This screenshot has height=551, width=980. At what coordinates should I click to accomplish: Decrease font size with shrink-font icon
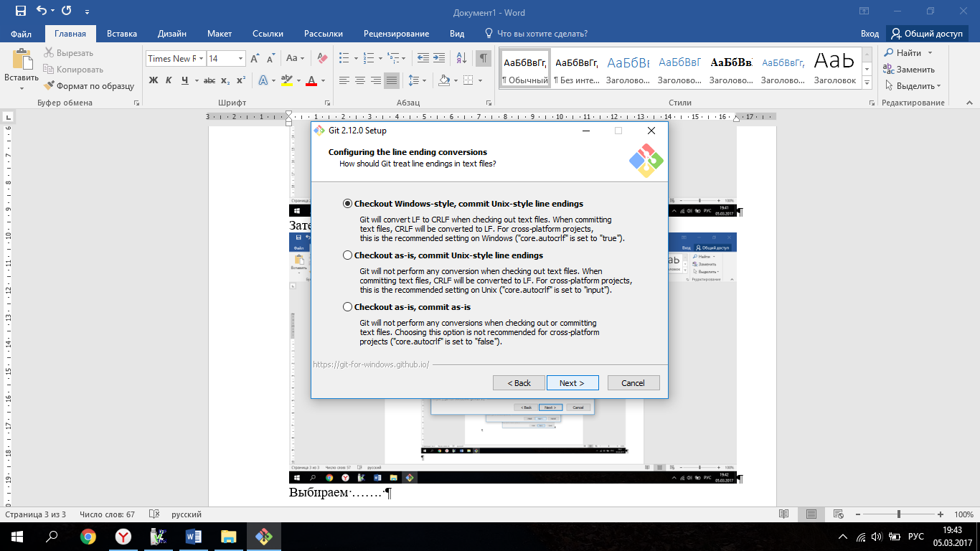click(271, 59)
